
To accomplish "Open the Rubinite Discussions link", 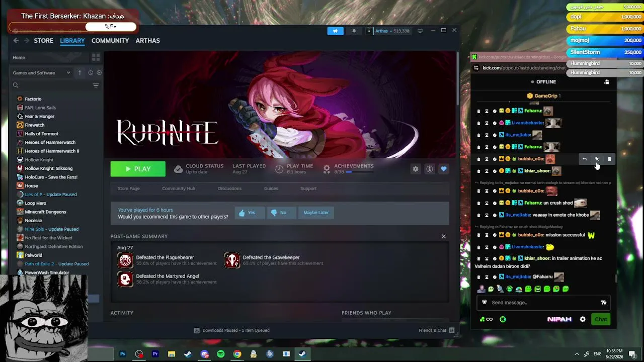I will point(230,189).
